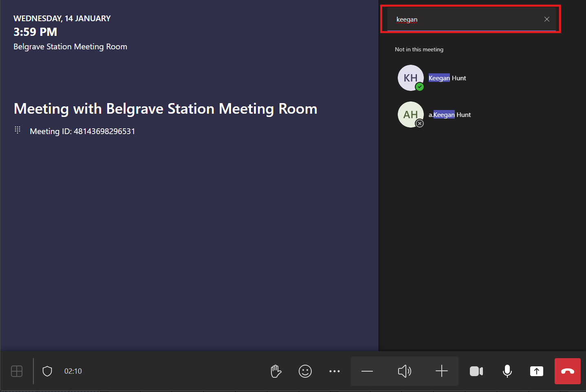586x392 pixels.
Task: Change the layout using the grid icon
Action: pyautogui.click(x=17, y=371)
